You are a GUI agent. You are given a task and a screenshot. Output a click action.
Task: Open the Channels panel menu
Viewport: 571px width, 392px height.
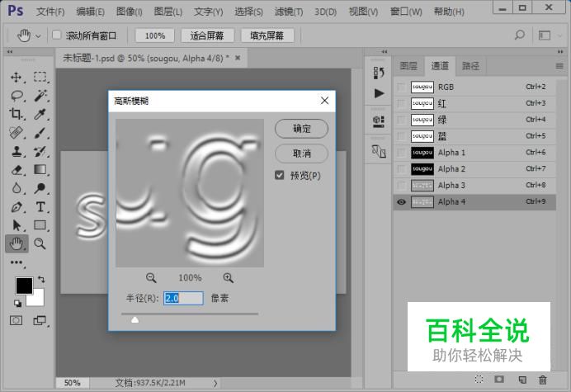[559, 66]
